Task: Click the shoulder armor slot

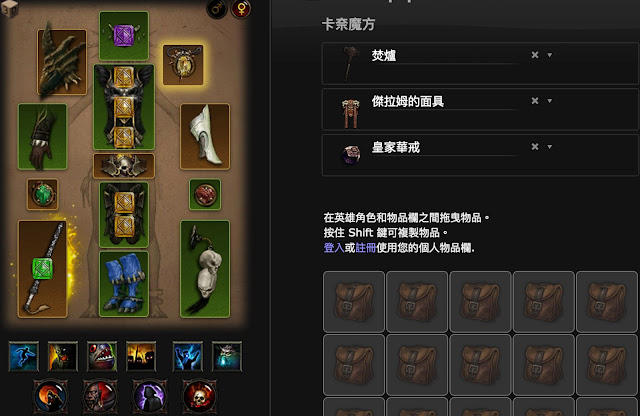Action: [62, 62]
